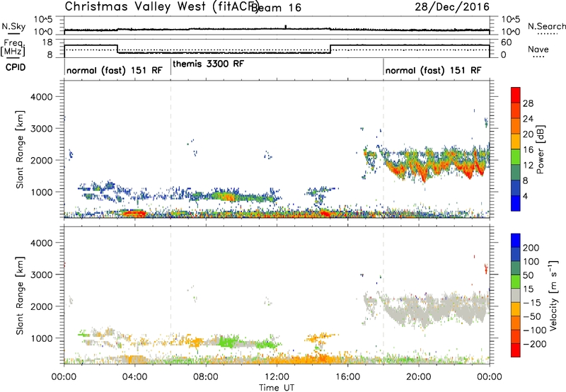
Task: Click the 'CPID' row label
Action: 16,67
